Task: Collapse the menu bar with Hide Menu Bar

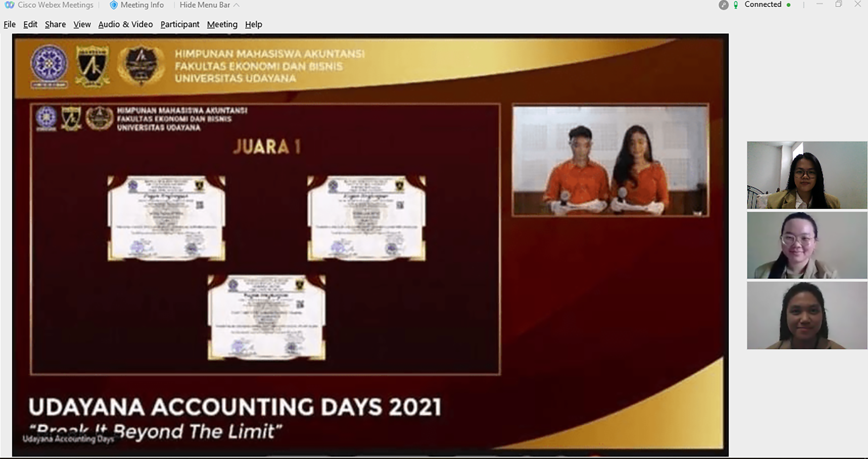Action: pos(205,5)
